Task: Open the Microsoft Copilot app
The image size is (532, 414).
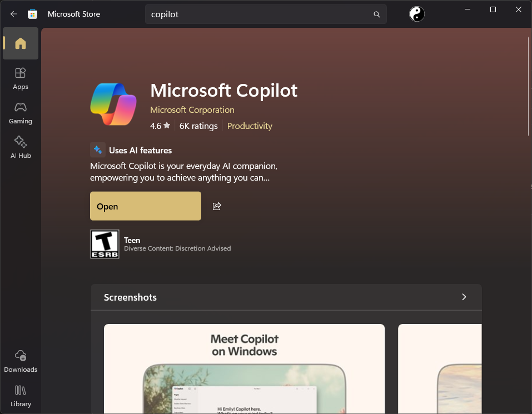Action: 146,206
